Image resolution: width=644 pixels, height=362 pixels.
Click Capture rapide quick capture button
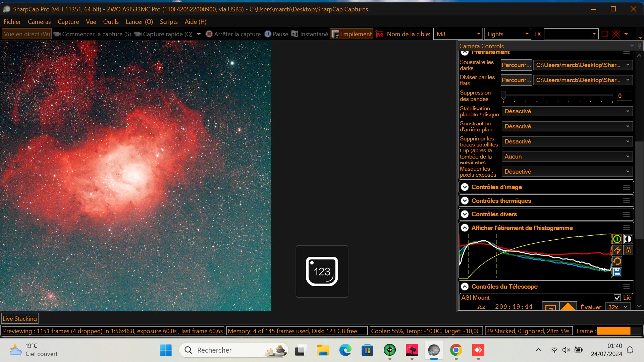164,34
